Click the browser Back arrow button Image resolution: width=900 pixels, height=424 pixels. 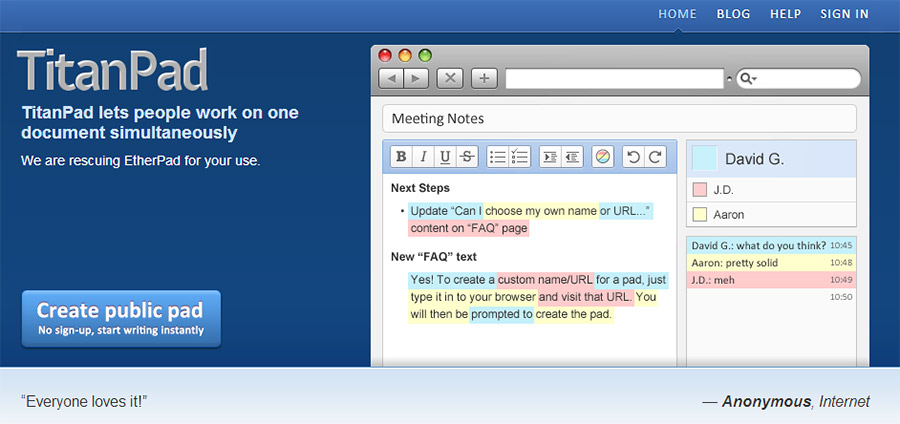[x=391, y=79]
